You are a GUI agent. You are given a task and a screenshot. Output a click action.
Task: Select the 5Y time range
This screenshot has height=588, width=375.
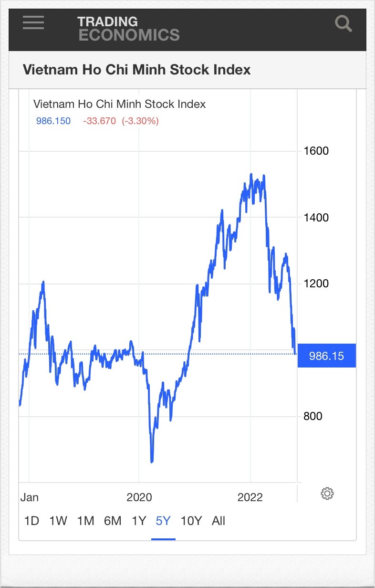163,521
